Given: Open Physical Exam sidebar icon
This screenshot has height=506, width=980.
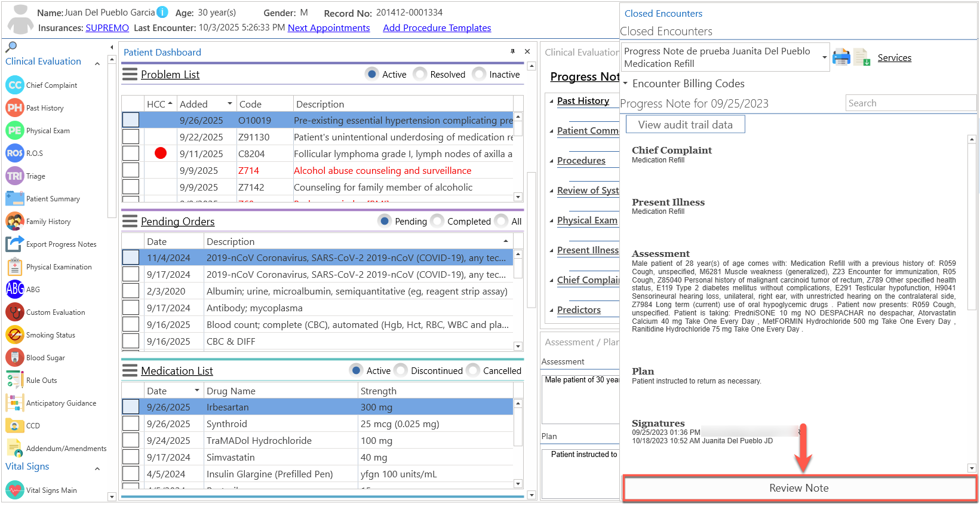Looking at the screenshot, I should pyautogui.click(x=14, y=131).
